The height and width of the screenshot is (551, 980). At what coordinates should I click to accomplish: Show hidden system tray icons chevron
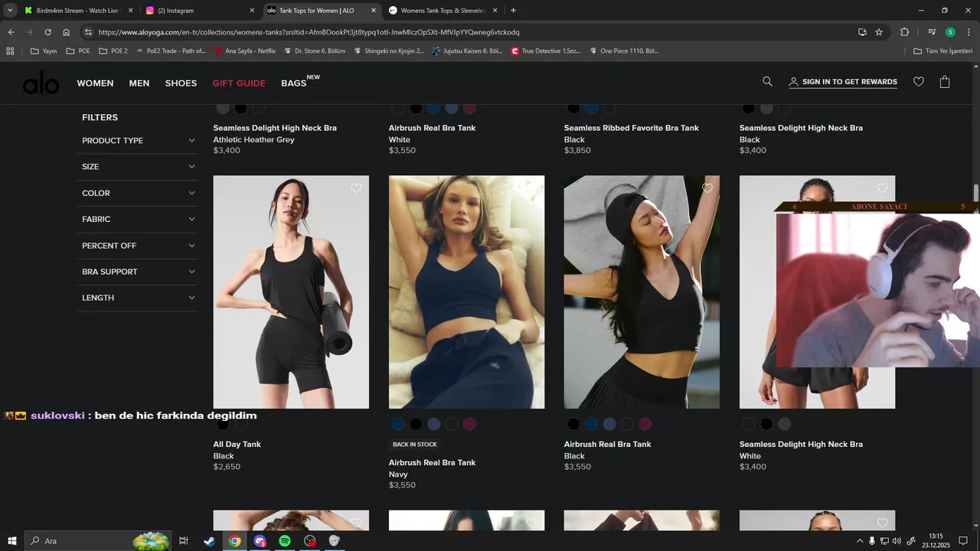859,541
